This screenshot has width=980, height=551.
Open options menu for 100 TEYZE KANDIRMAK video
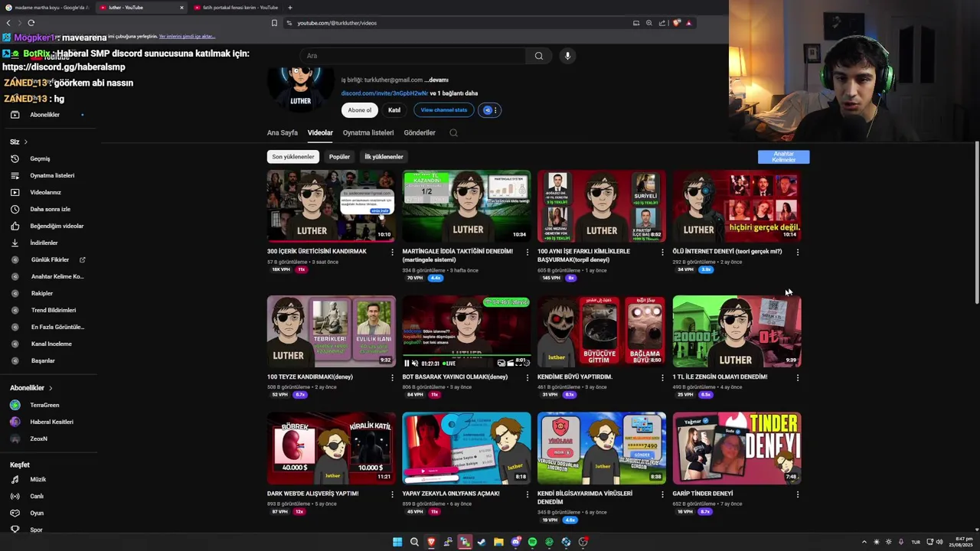pos(392,377)
